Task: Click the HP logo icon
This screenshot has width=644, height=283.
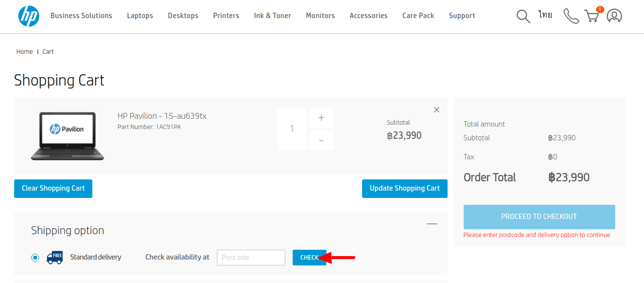Action: coord(28,16)
